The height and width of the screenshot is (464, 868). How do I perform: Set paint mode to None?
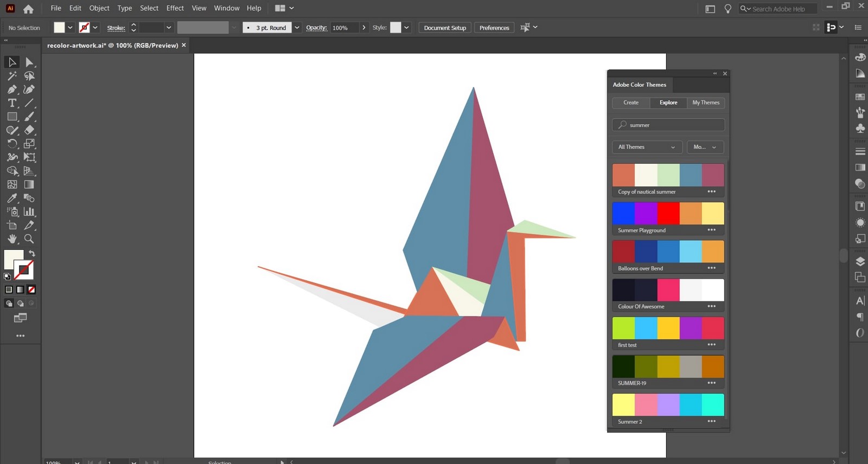(31, 289)
